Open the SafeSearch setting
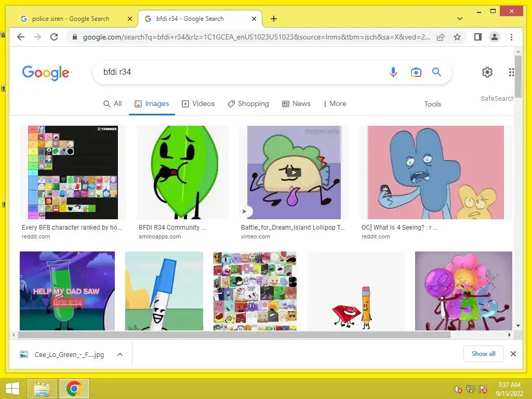Viewport: 532px width, 399px height. (497, 98)
